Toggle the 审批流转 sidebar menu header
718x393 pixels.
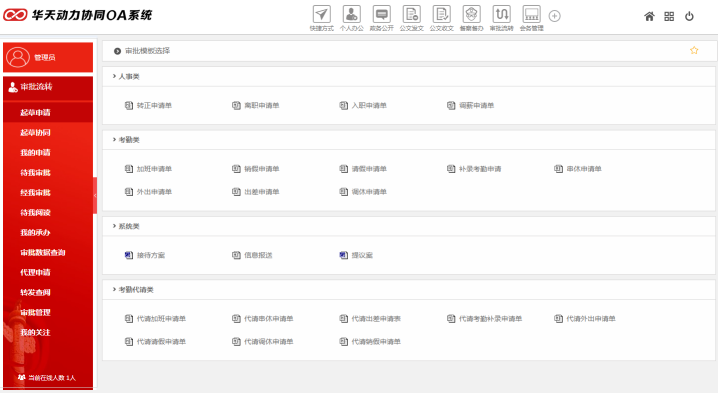48,87
